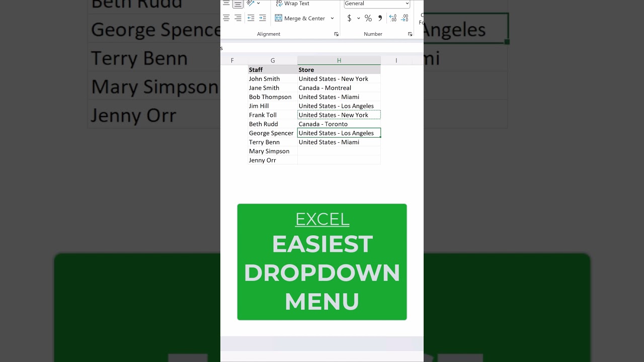
Task: Select empty Store cell beside Mary Simpson
Action: [339, 151]
